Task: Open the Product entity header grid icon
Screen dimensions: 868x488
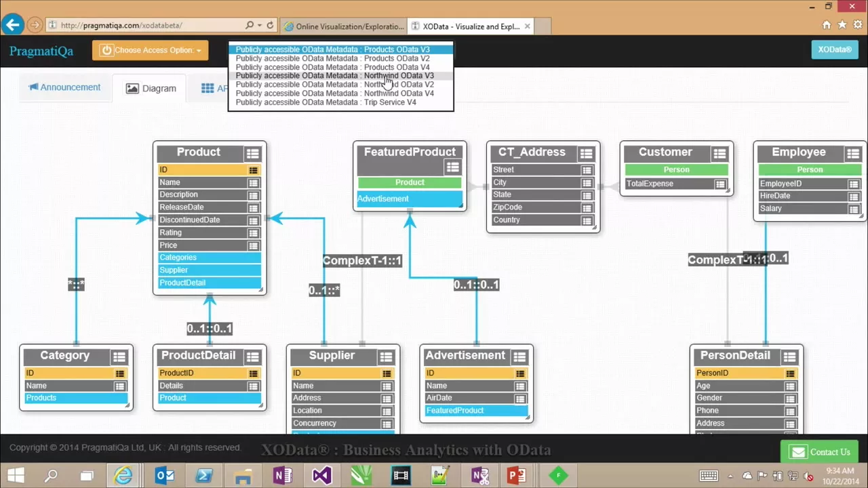Action: click(x=252, y=154)
